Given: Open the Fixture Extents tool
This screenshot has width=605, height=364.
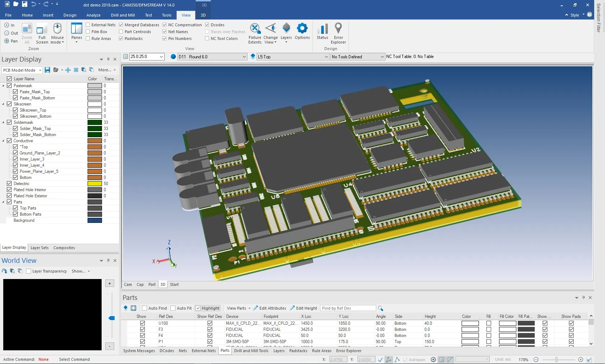Looking at the screenshot, I should (255, 33).
